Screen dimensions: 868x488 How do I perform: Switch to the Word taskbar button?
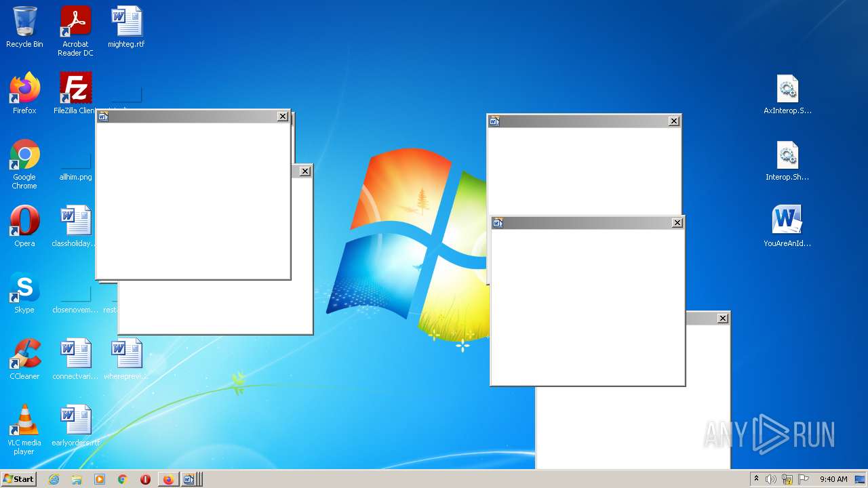(189, 479)
